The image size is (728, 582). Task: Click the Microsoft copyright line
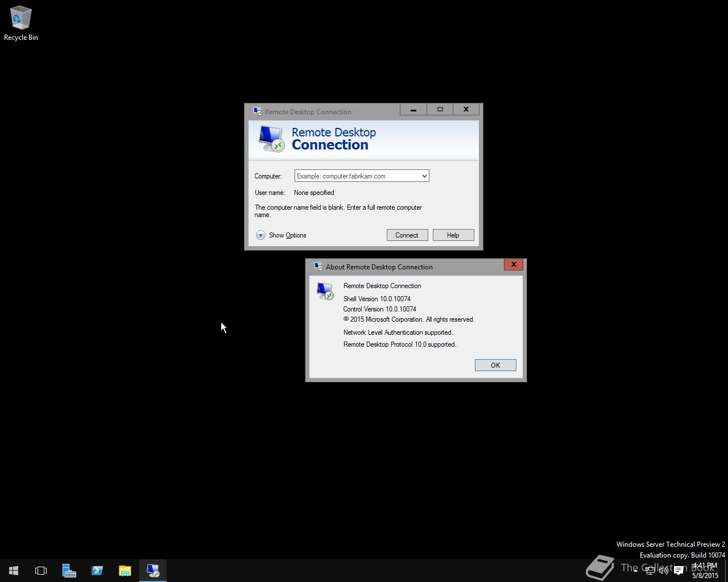point(409,319)
